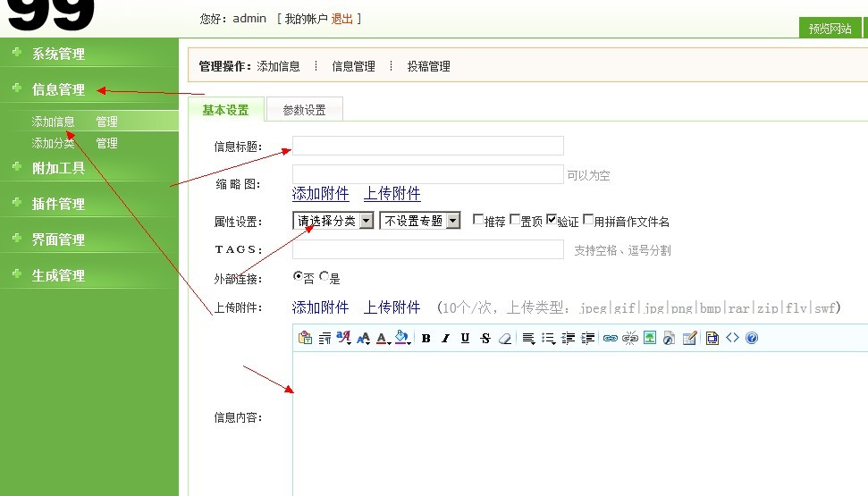Click 预览网站 button
The width and height of the screenshot is (868, 496).
pos(830,29)
